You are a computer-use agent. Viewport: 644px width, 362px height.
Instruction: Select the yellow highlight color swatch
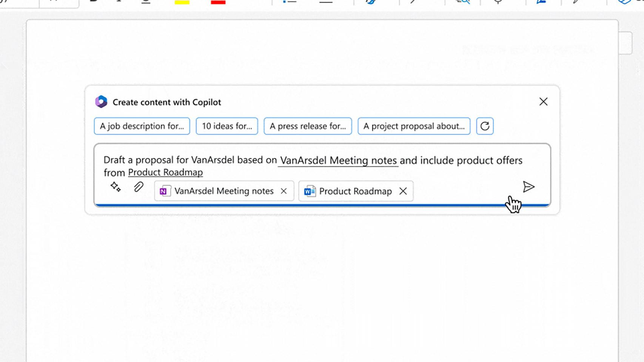click(182, 2)
